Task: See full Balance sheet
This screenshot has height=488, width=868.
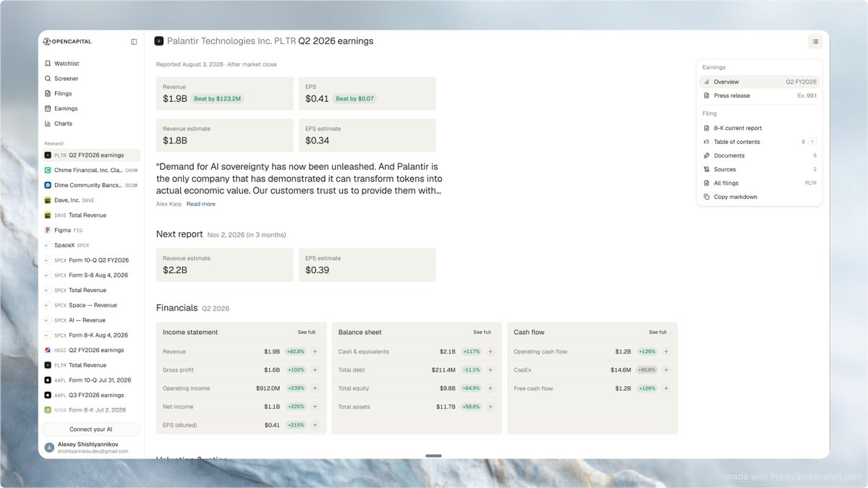Action: coord(482,333)
